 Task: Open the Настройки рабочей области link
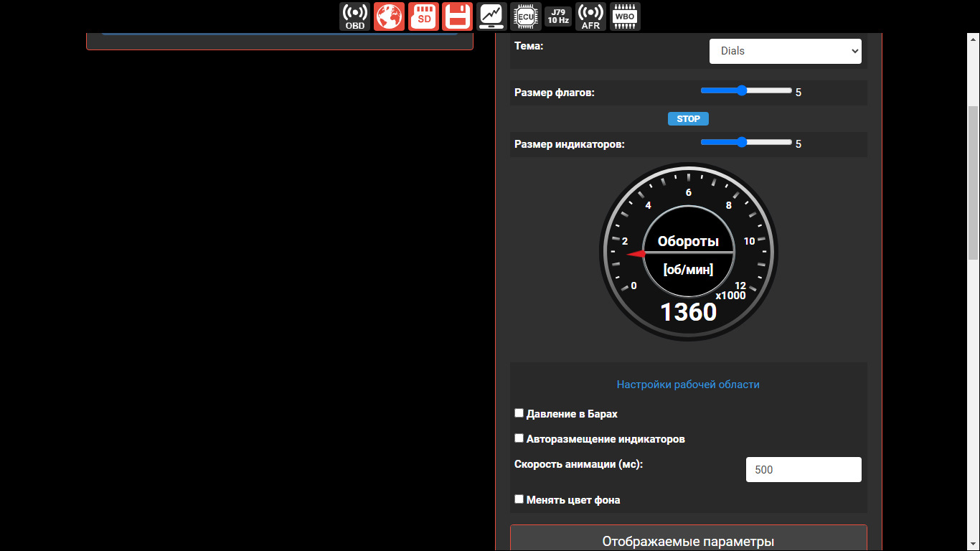click(x=688, y=385)
